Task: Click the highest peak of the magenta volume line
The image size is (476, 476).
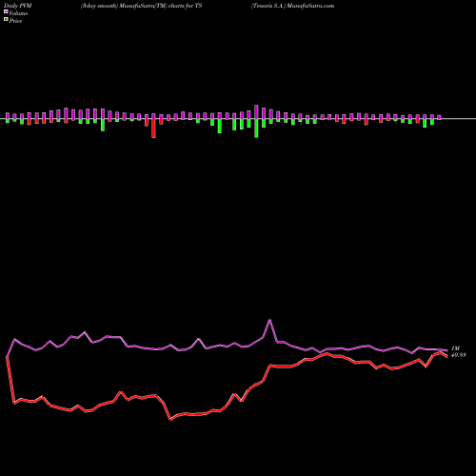Action: (270, 320)
